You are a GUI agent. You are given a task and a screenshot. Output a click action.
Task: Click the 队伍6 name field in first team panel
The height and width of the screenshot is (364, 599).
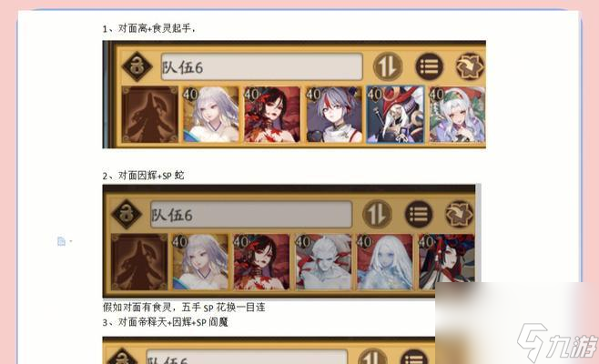tap(261, 67)
